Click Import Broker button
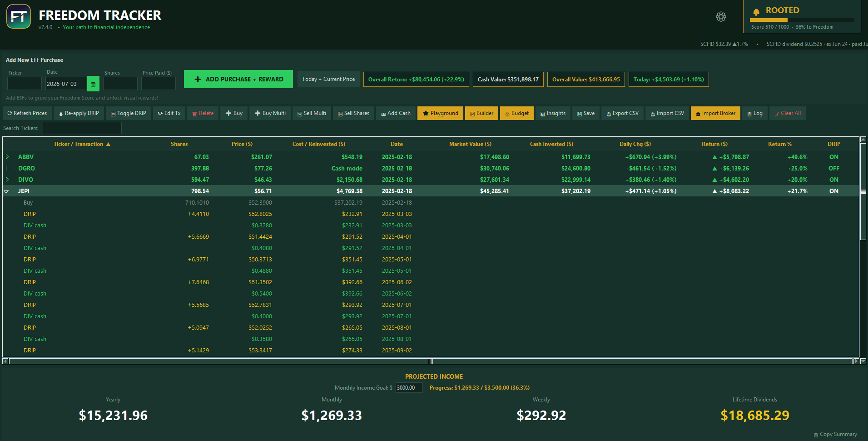Screen dimensions: 868x441 click(715, 113)
